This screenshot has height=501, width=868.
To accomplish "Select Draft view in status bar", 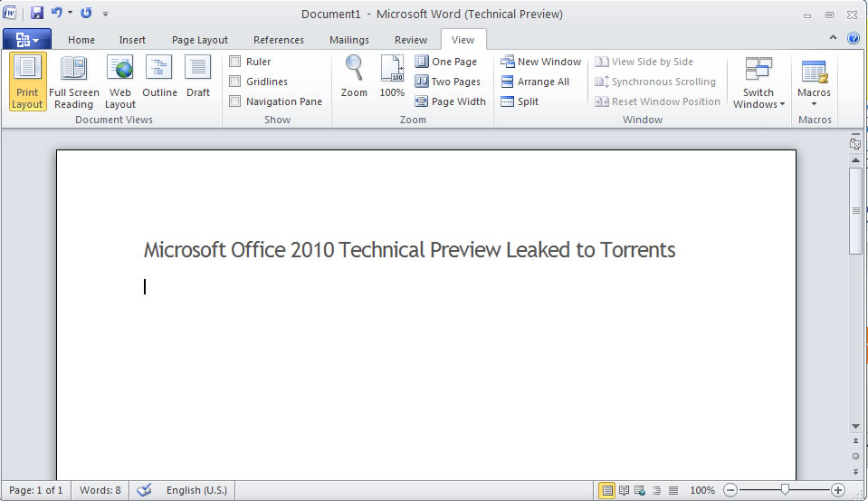I will point(673,490).
